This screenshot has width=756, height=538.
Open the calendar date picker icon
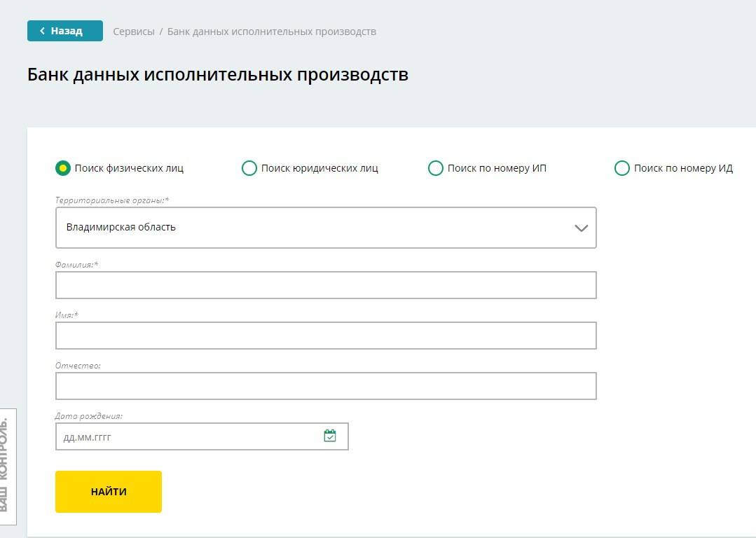point(330,436)
